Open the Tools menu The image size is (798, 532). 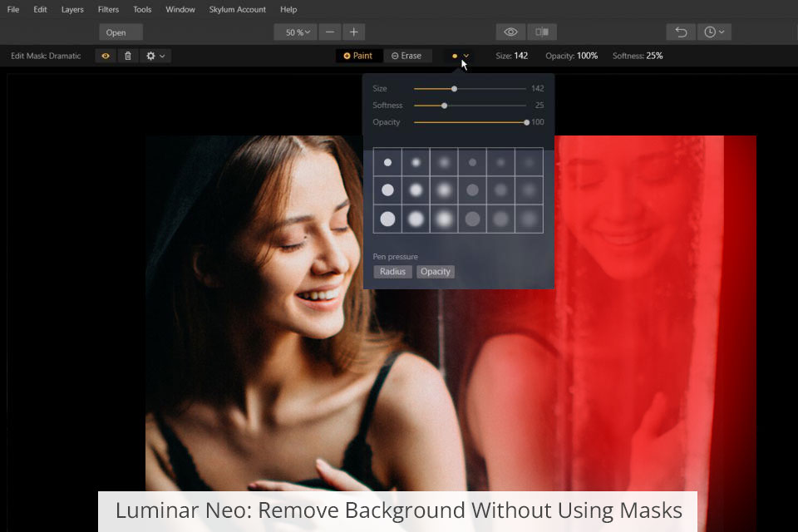(x=142, y=9)
